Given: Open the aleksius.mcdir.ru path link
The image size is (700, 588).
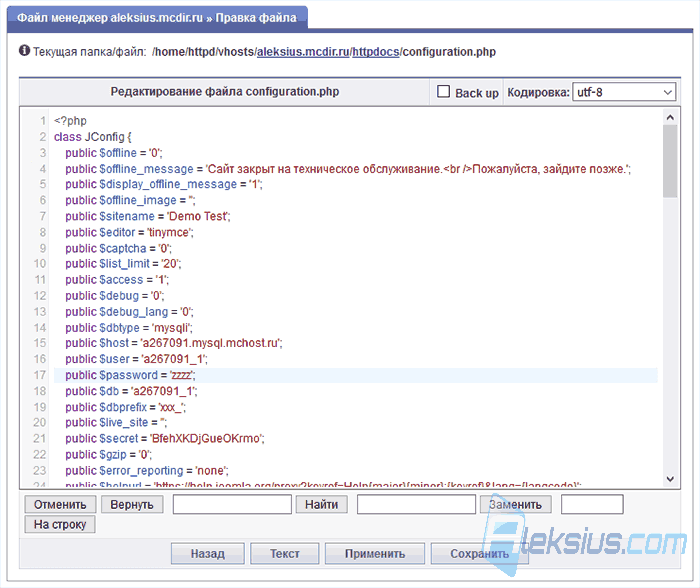Looking at the screenshot, I should pos(303,52).
